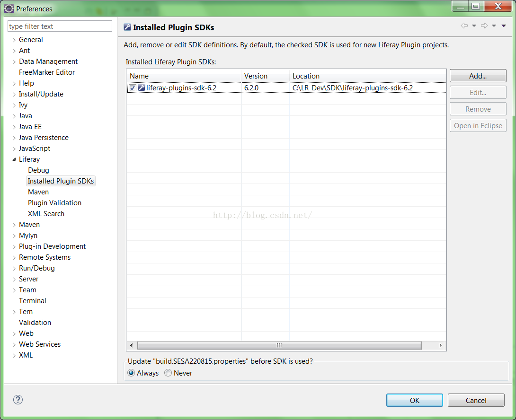Click the forward navigation arrow icon
Viewport: 516px width, 420px height.
tap(484, 26)
